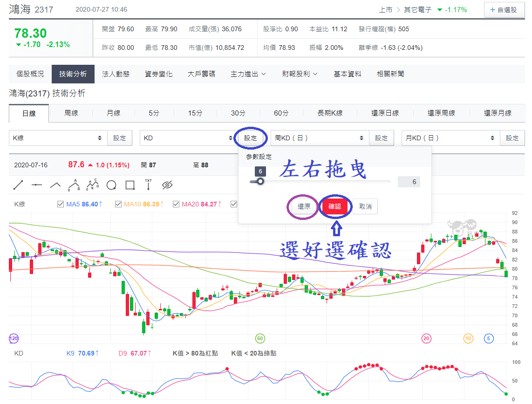Expand the 主力進出 menu

248,74
